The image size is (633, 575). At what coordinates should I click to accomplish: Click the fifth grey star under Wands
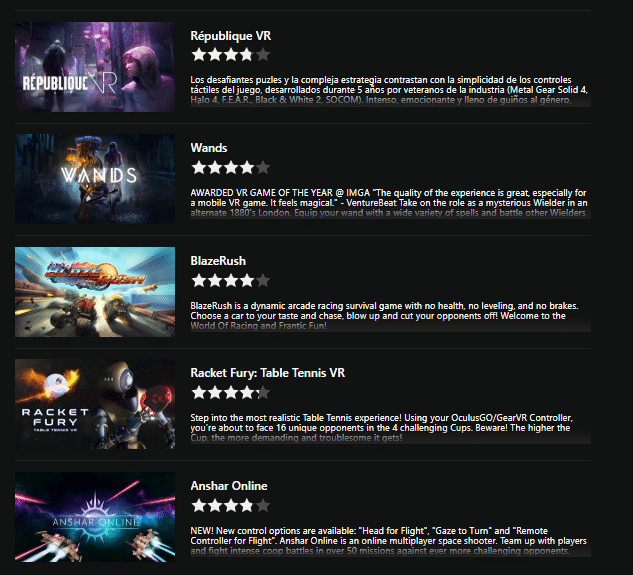(x=262, y=167)
